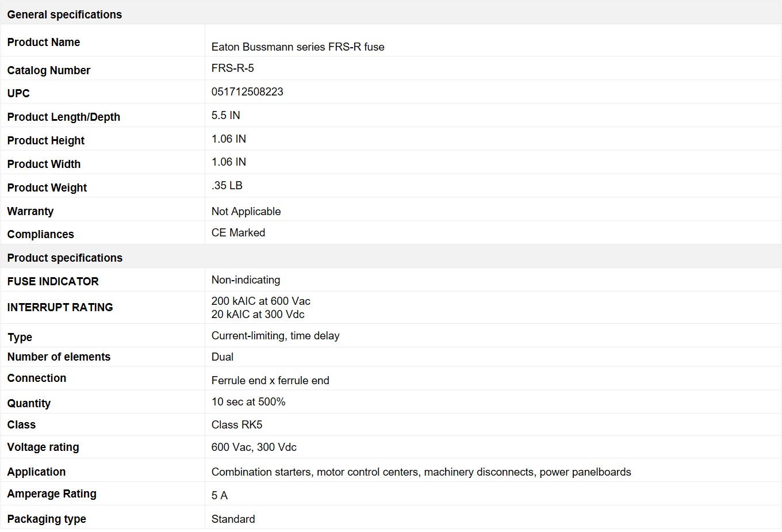The image size is (782, 532).
Task: Click the '.35 LB' weight value
Action: tap(227, 185)
